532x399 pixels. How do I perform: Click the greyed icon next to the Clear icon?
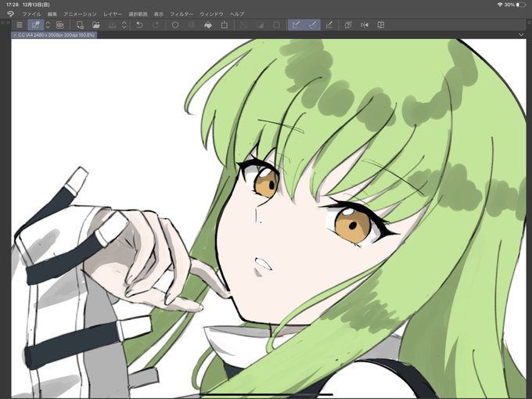[192, 25]
